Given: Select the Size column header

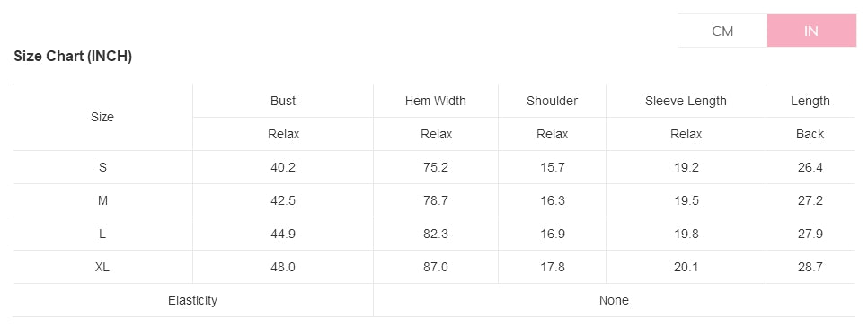Looking at the screenshot, I should click(x=102, y=117).
